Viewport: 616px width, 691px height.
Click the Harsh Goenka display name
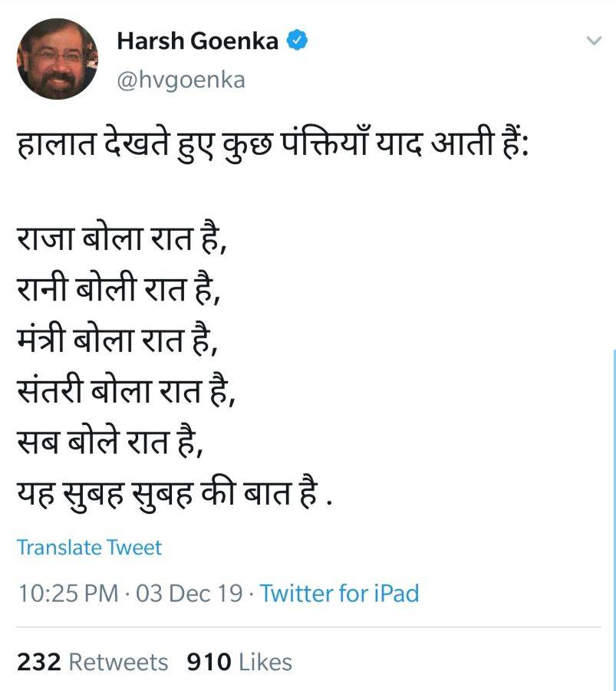pyautogui.click(x=197, y=41)
